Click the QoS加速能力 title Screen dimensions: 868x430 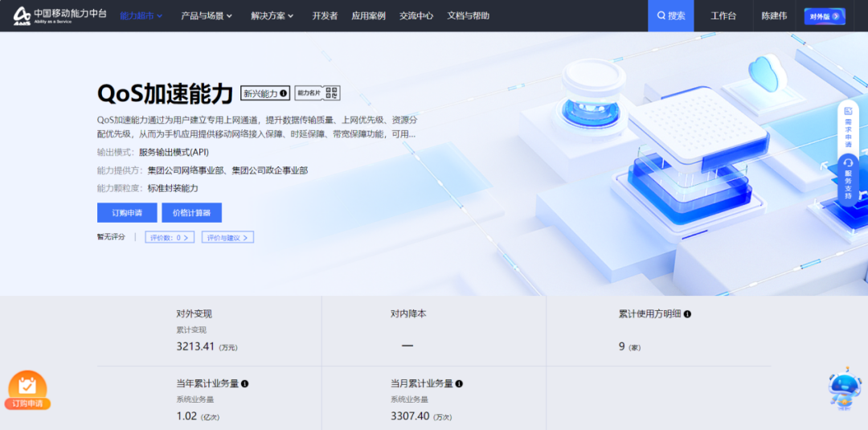click(x=165, y=93)
